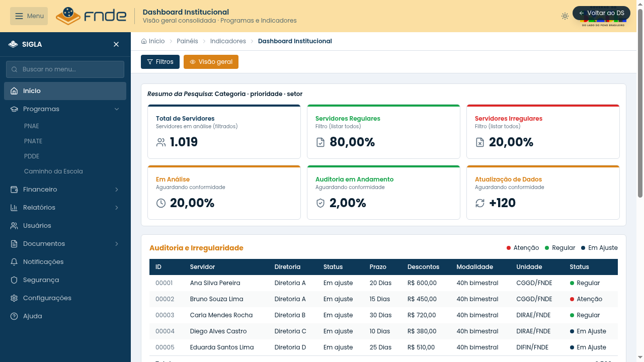This screenshot has height=362, width=644.
Task: Close the SIGLA sidebar with X
Action: pyautogui.click(x=116, y=44)
